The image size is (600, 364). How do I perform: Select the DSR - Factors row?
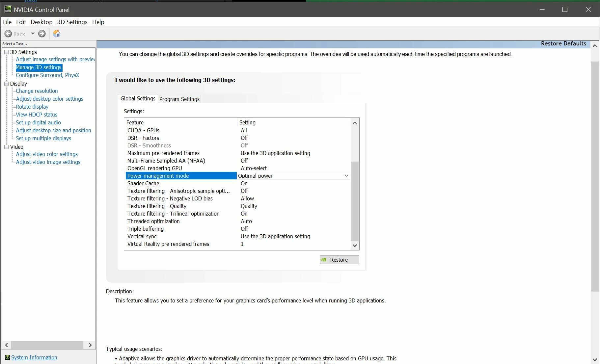[237, 138]
